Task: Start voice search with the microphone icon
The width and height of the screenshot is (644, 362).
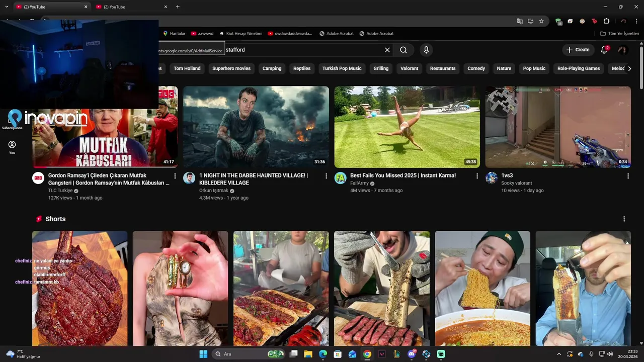Action: (x=426, y=50)
